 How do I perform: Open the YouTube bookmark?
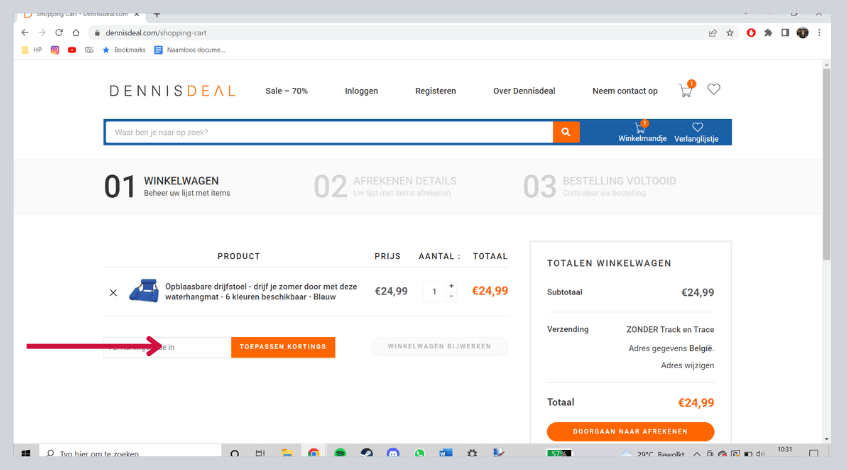pyautogui.click(x=72, y=50)
